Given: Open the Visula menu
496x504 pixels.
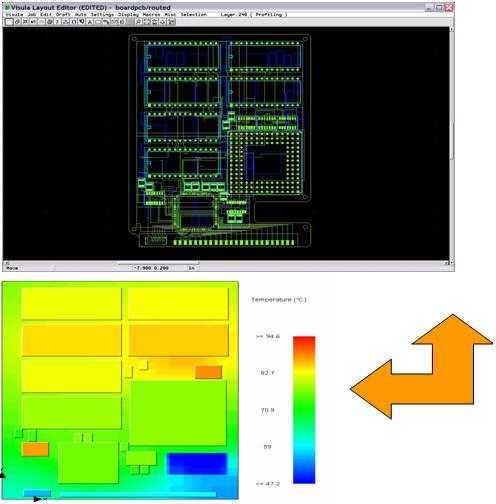Looking at the screenshot, I should pos(14,14).
